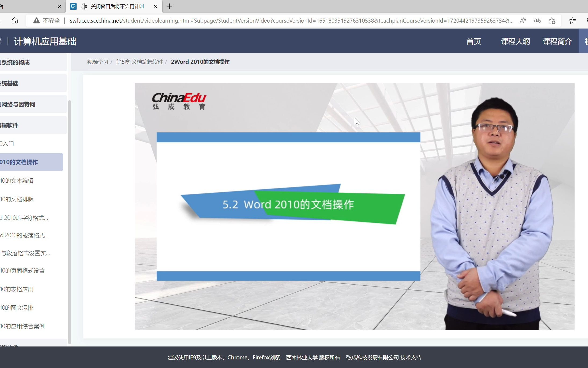Click the ChinaEdu logo in video
588x368 pixels.
[179, 101]
